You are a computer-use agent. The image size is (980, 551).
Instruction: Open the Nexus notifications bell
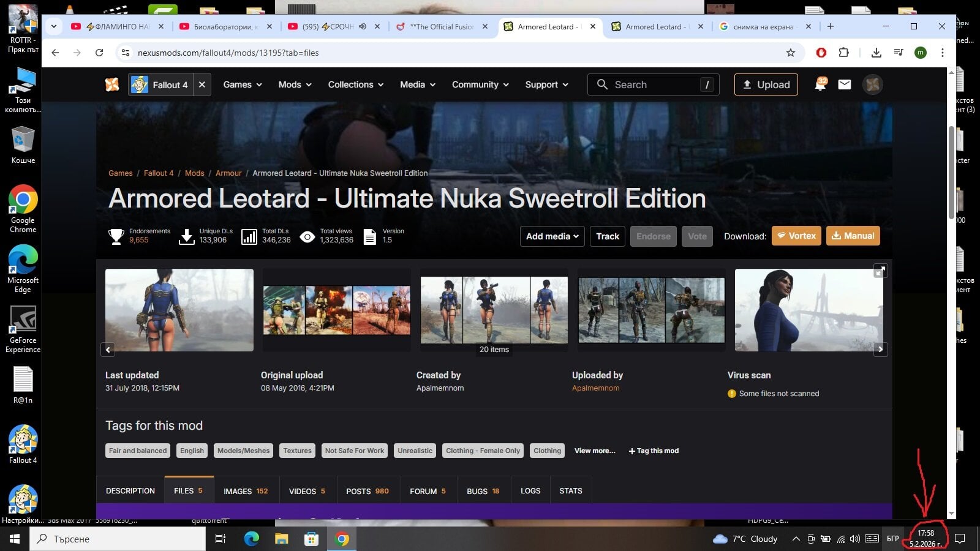point(821,84)
